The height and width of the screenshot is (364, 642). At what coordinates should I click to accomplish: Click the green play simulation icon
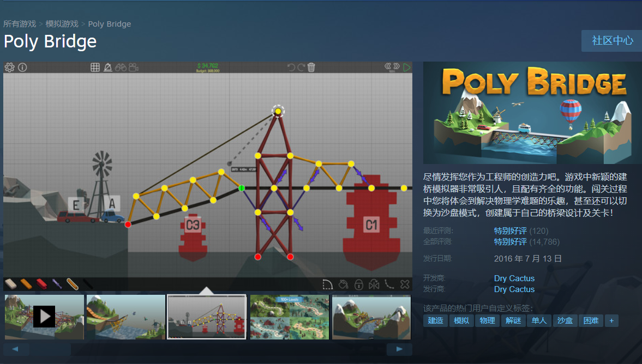pyautogui.click(x=406, y=68)
